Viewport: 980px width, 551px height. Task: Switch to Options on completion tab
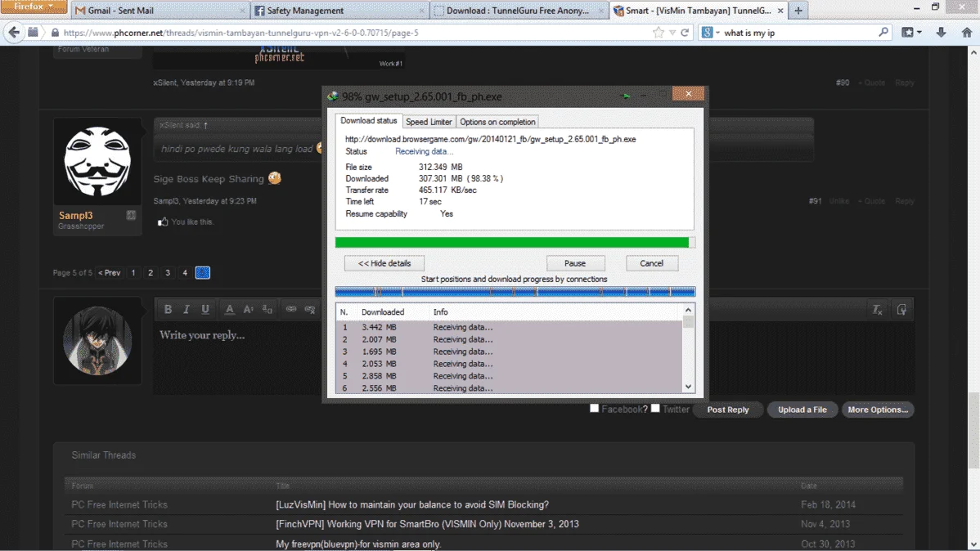[x=497, y=122]
